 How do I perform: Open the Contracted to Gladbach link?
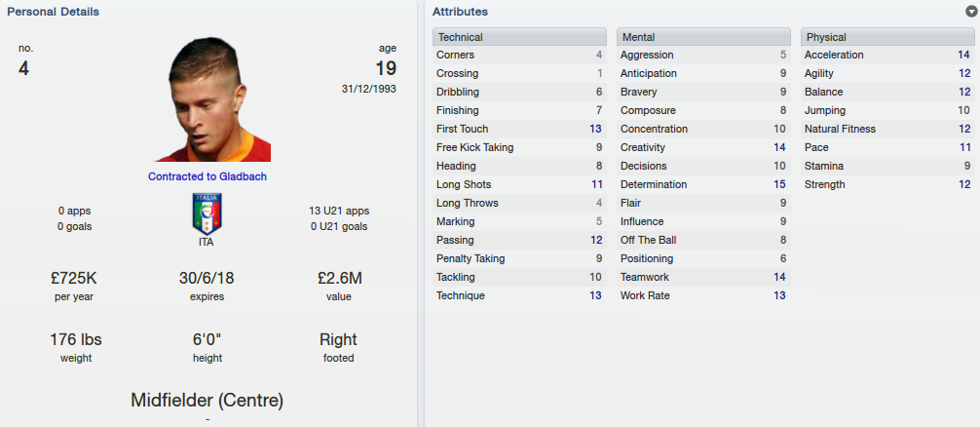pos(207,176)
